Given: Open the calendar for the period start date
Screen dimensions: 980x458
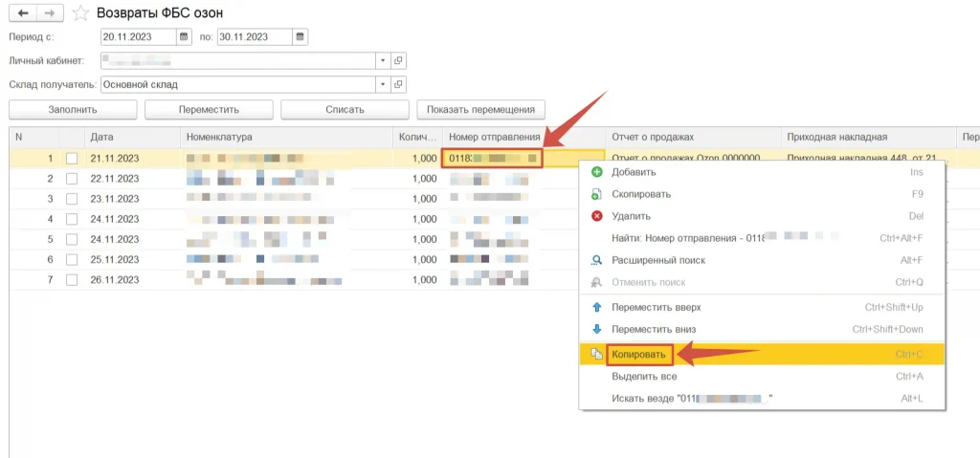Looking at the screenshot, I should pos(184,37).
